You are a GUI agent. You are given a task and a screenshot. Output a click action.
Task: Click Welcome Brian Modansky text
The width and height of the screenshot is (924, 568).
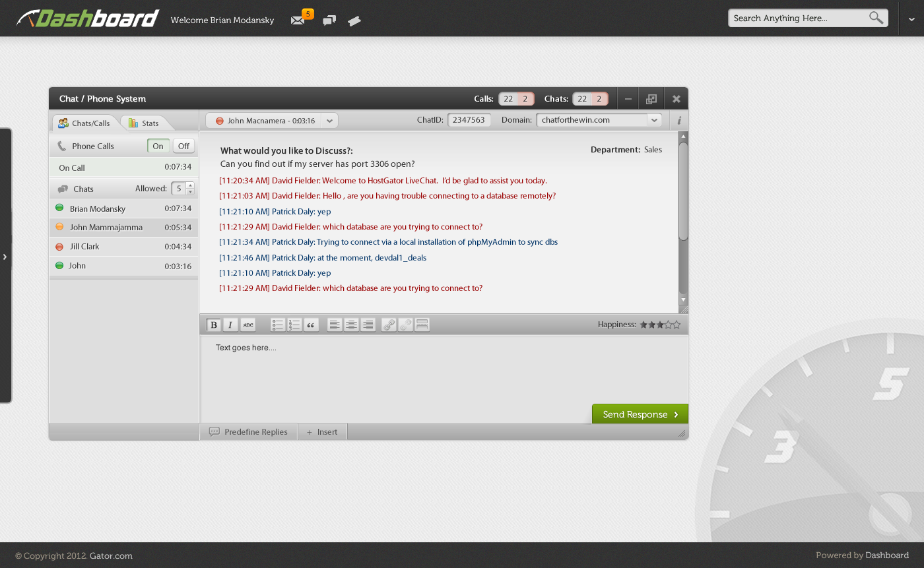(222, 20)
